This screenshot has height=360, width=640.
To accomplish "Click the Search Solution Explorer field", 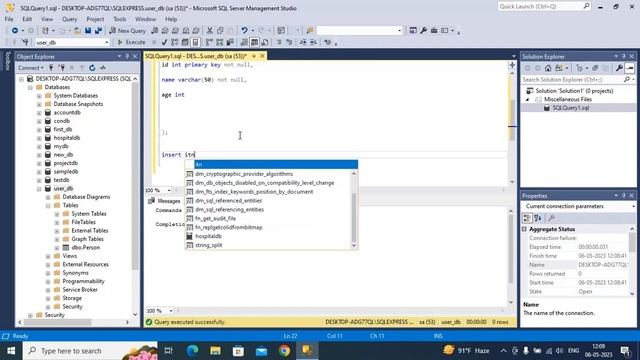I will (x=572, y=80).
